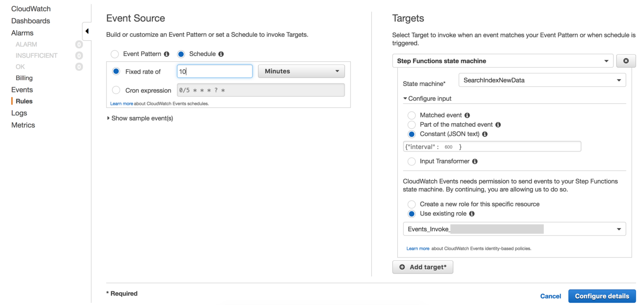The image size is (644, 305).
Task: Click info icon next to Matched event
Action: click(467, 115)
